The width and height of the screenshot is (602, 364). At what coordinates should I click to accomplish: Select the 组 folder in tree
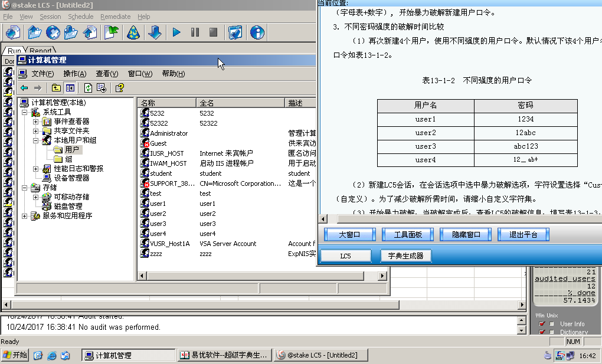click(x=68, y=159)
